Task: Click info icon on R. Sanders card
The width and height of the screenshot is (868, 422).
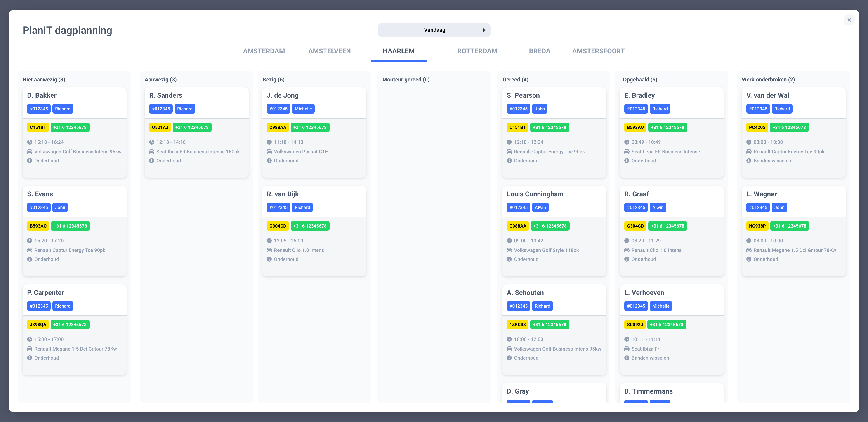Action: [x=152, y=161]
